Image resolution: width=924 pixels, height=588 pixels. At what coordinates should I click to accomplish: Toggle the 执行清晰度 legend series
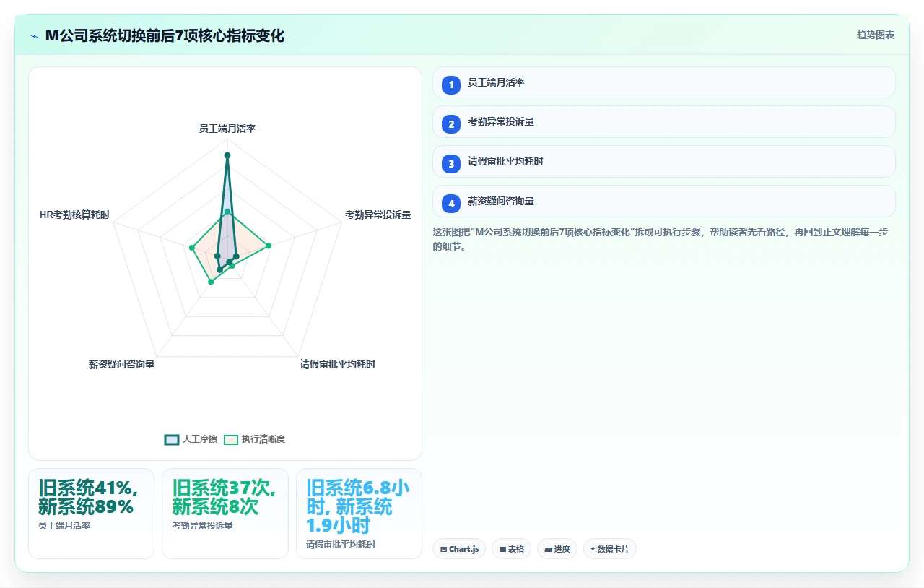pyautogui.click(x=254, y=439)
